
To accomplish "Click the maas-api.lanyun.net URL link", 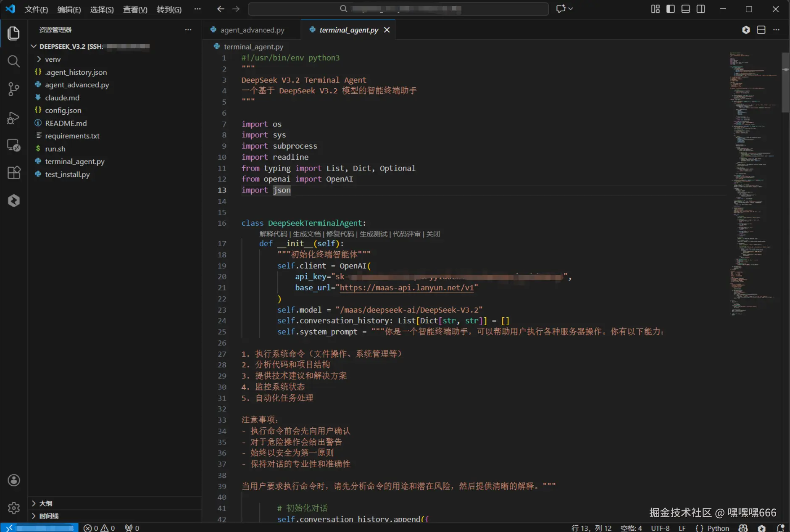I will [x=406, y=288].
